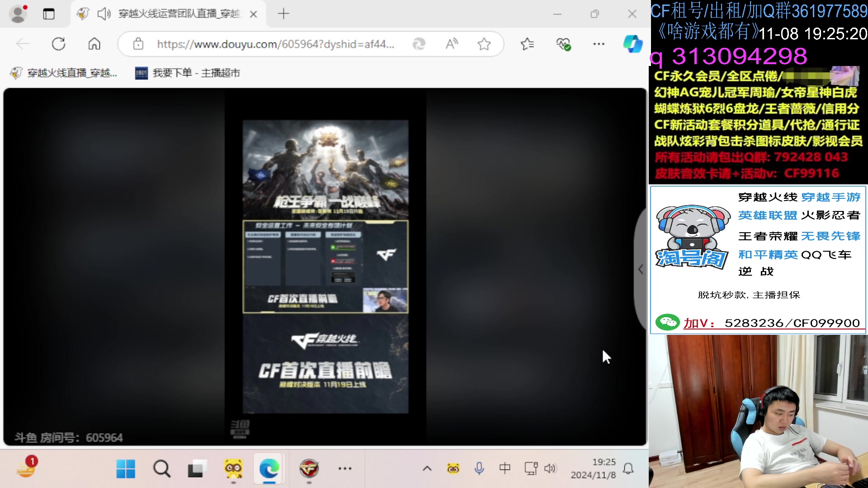Switch the 中 input method indicator

[505, 469]
